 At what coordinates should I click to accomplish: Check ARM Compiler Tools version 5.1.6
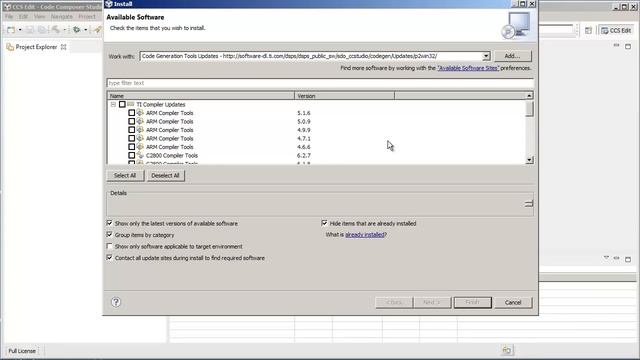point(131,113)
